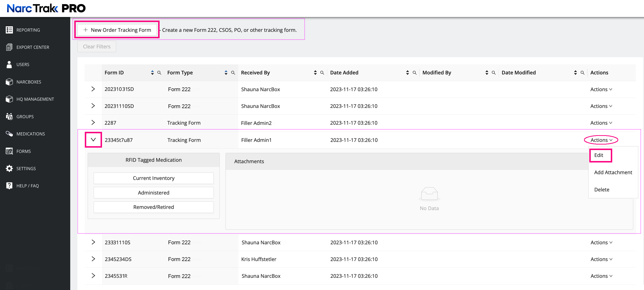644x290 pixels.
Task: Choose Edit from the Actions menu
Action: tap(599, 155)
